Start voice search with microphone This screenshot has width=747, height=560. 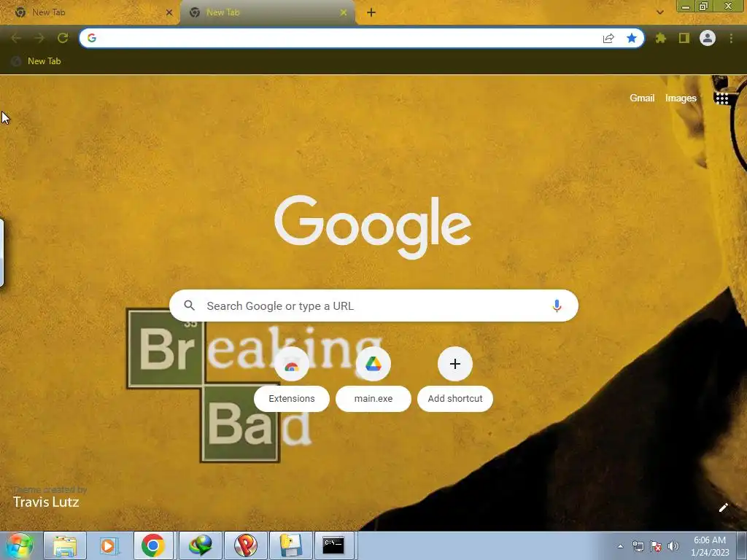557,306
